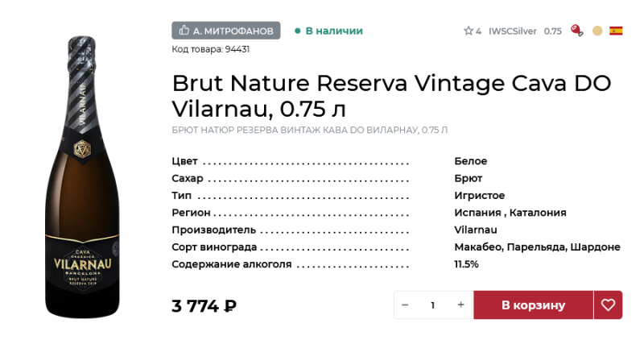Add wine to favorites with heart icon
Image resolution: width=644 pixels, height=340 pixels.
pos(608,305)
